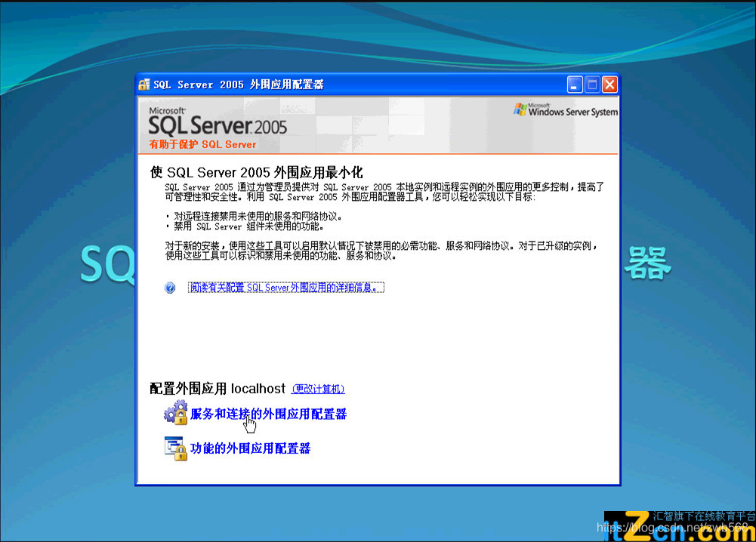Click the gears and lock services icon
The height and width of the screenshot is (542, 756).
coord(175,413)
